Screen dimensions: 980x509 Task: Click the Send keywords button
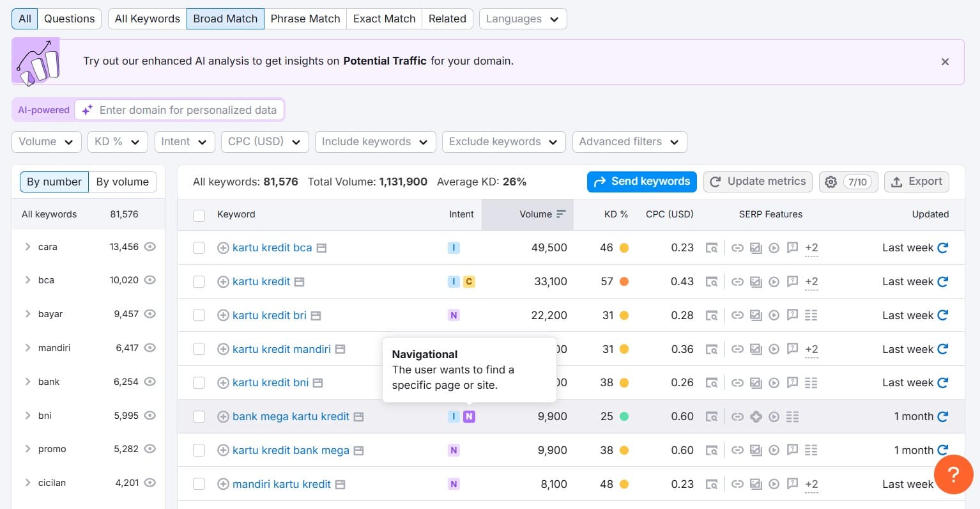642,182
